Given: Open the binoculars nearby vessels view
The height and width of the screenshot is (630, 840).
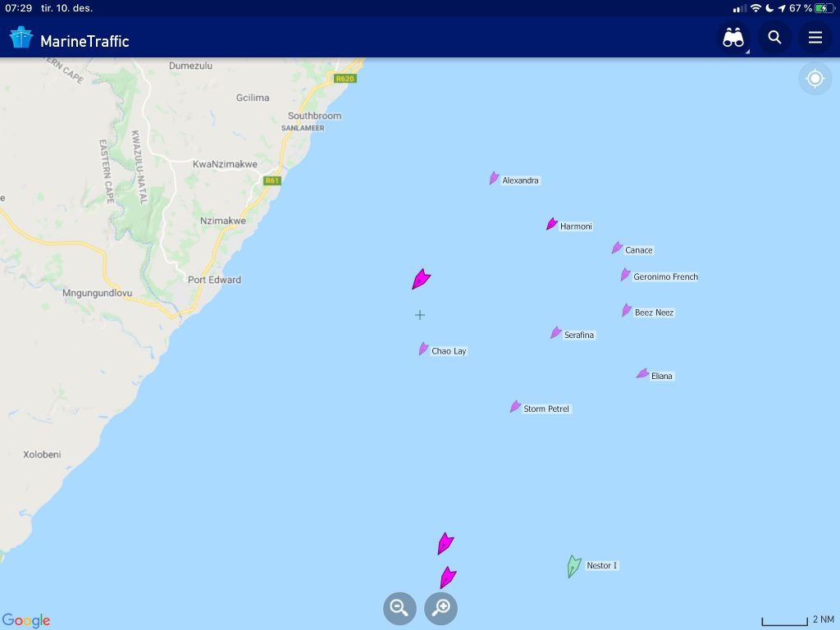Looking at the screenshot, I should (733, 38).
